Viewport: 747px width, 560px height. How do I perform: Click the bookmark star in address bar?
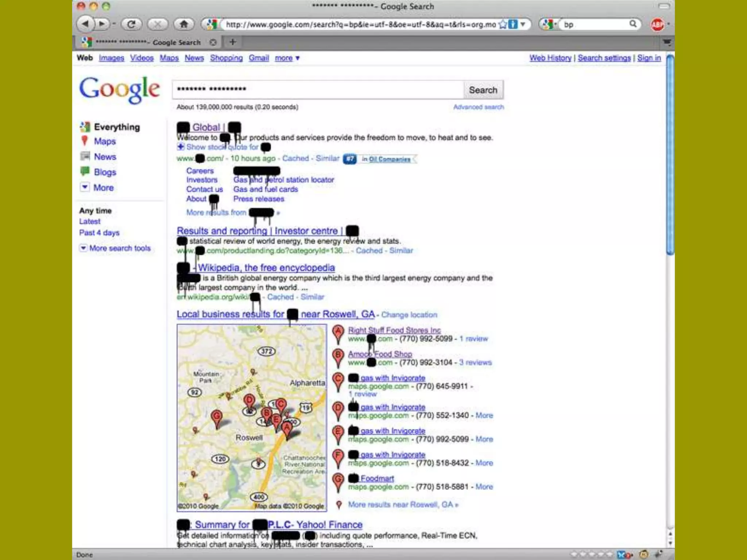click(503, 24)
